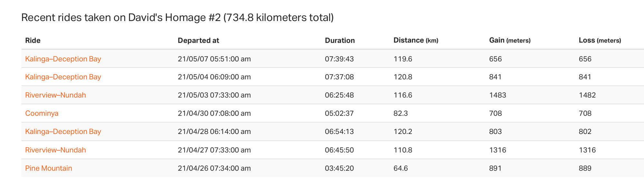Click the Distance (km) column header

416,41
